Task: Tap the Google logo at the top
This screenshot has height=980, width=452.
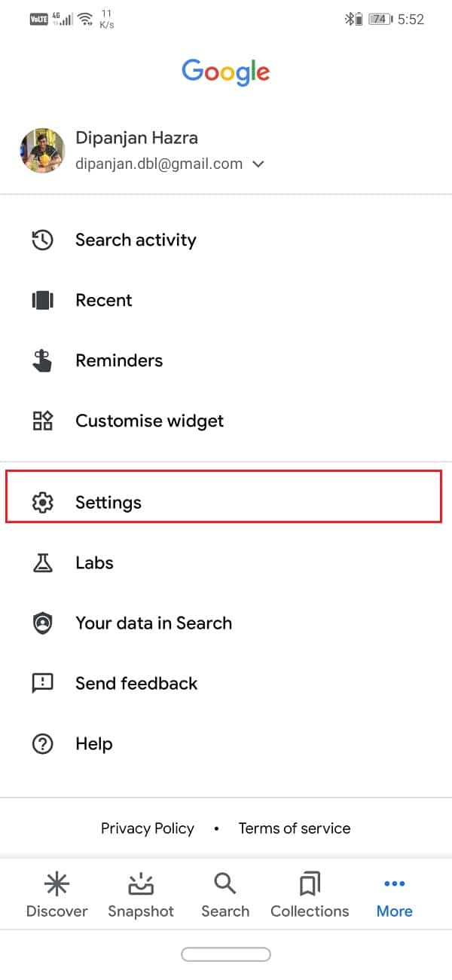Action: (226, 72)
